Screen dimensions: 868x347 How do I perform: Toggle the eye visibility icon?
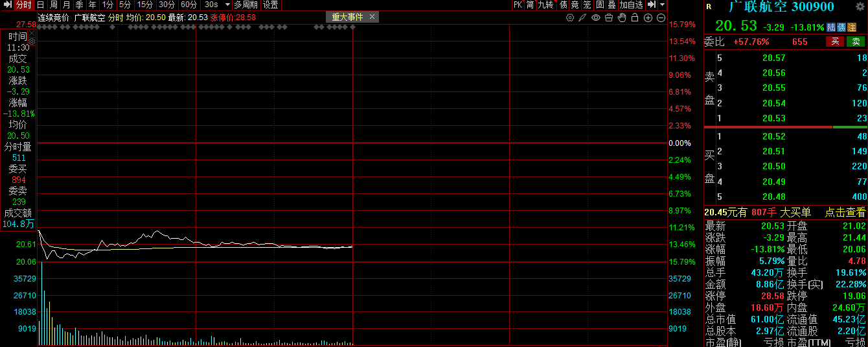pyautogui.click(x=596, y=18)
